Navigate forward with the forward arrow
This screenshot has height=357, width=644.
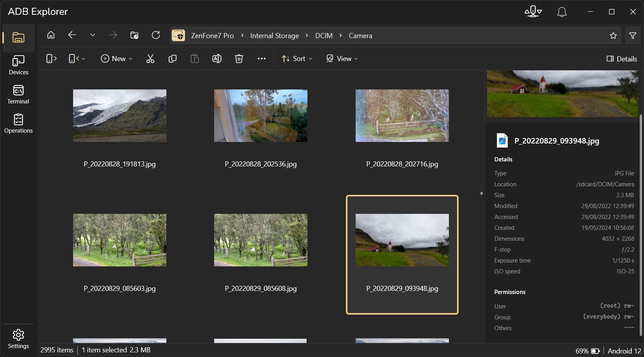tap(113, 35)
